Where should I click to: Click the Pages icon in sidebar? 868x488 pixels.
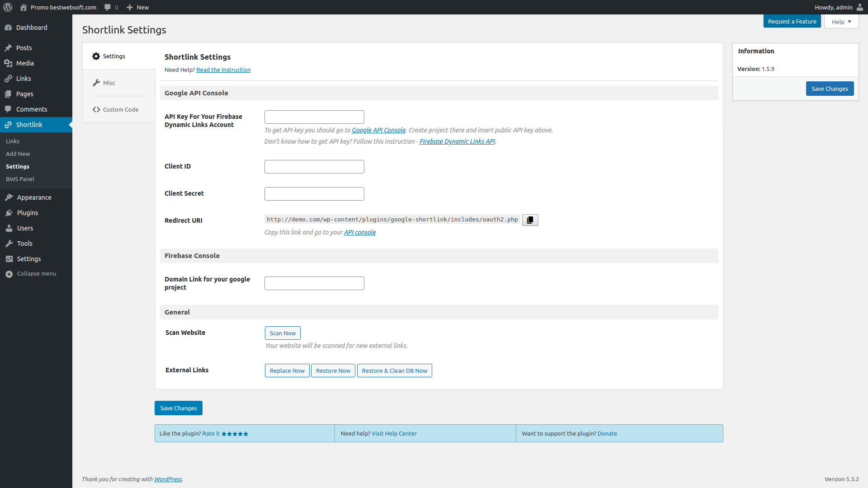pyautogui.click(x=8, y=94)
